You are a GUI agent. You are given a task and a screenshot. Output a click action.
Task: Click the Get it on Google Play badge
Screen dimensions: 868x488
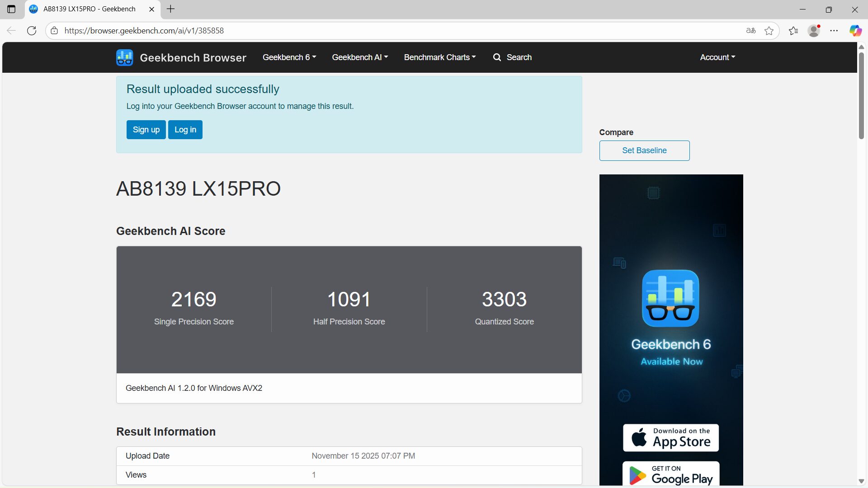point(670,474)
